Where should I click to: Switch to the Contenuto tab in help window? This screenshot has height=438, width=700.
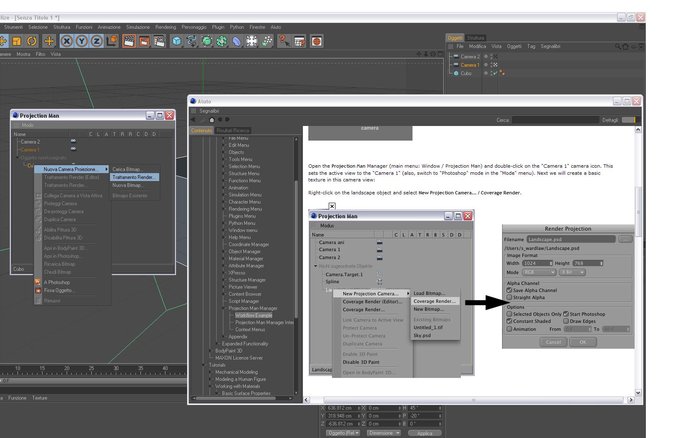(201, 130)
